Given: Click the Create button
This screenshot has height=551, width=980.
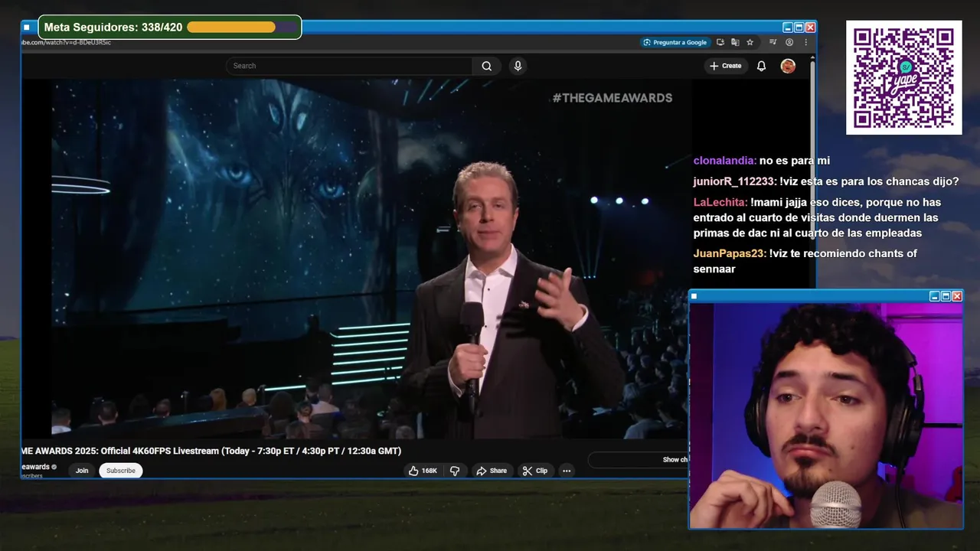Looking at the screenshot, I should (725, 66).
